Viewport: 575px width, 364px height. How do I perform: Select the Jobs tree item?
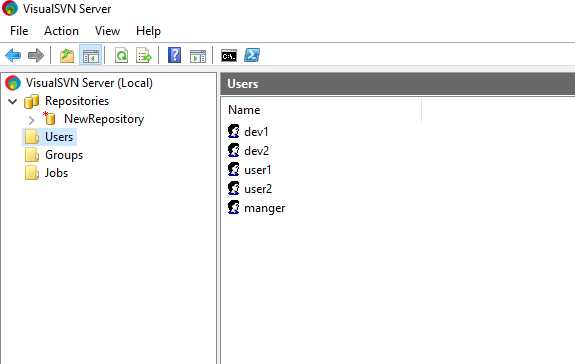coord(56,173)
